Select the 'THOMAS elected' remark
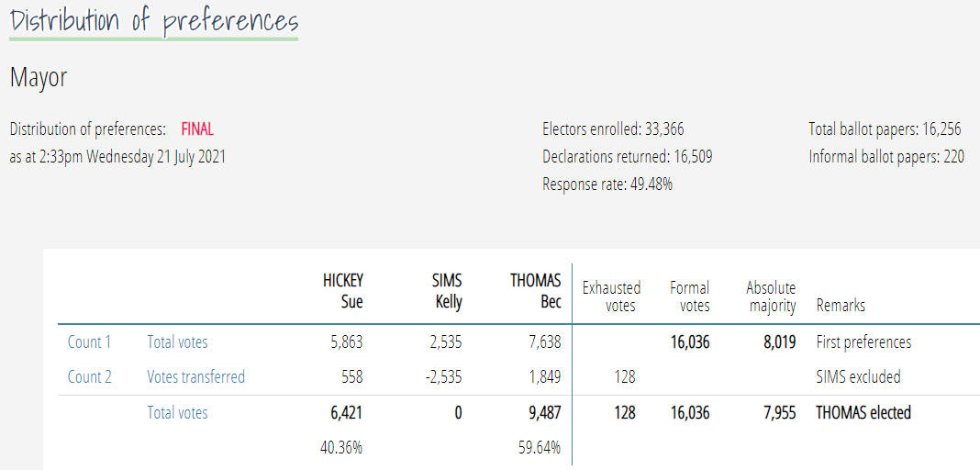This screenshot has width=980, height=470. click(x=863, y=413)
